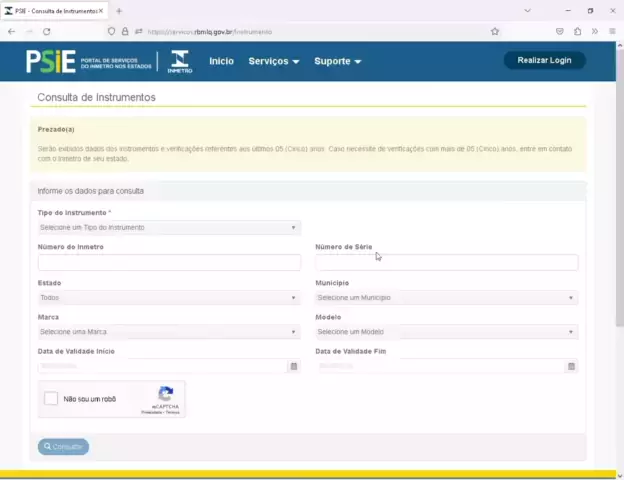The width and height of the screenshot is (624, 480).
Task: Click the Realizar Login button
Action: tap(544, 60)
